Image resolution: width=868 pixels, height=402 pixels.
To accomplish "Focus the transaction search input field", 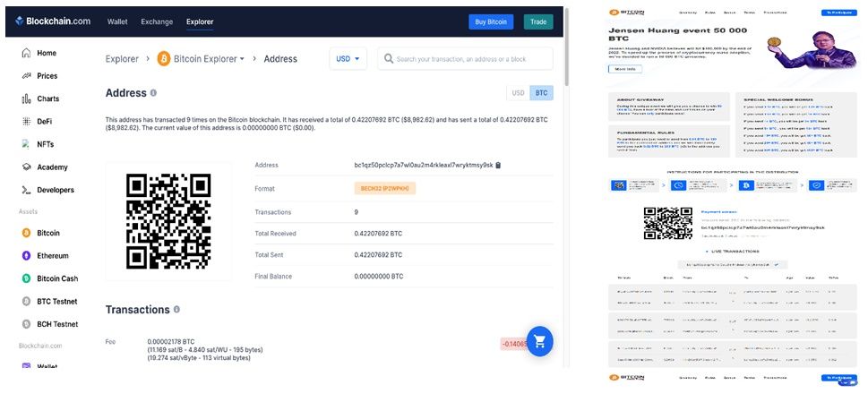I will [x=465, y=58].
